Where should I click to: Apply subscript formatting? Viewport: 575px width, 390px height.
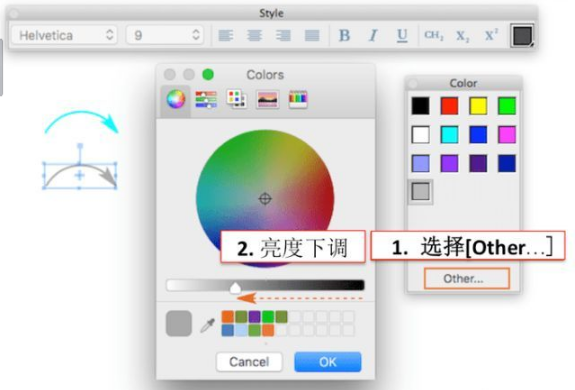click(x=462, y=36)
